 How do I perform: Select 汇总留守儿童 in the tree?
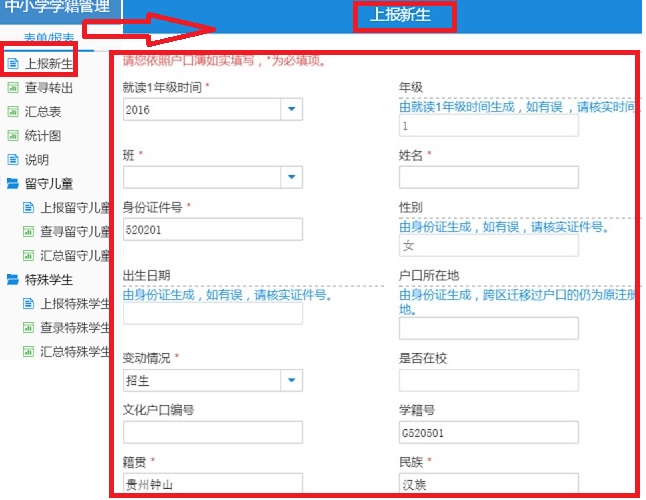click(x=75, y=255)
